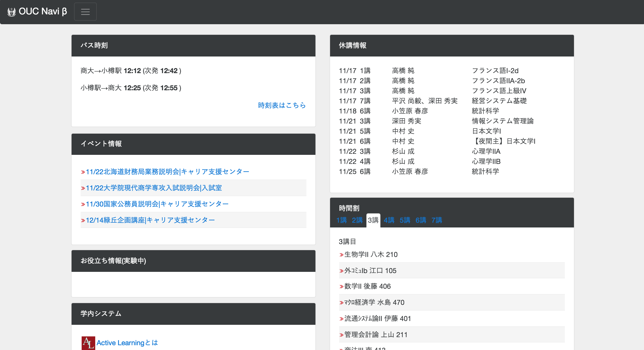Switch to the 7講 timetable tab
Viewport: 644px width, 350px height.
437,220
